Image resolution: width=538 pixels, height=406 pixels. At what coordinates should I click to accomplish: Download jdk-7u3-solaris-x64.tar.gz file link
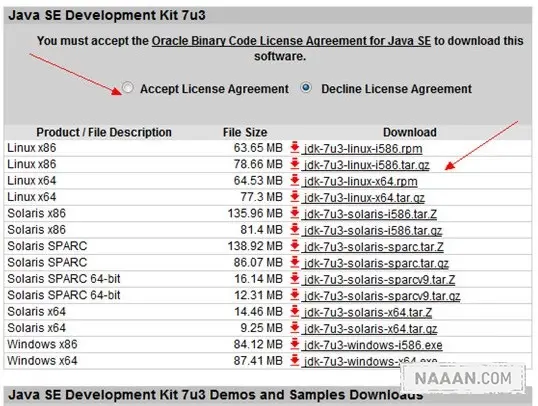(x=371, y=329)
